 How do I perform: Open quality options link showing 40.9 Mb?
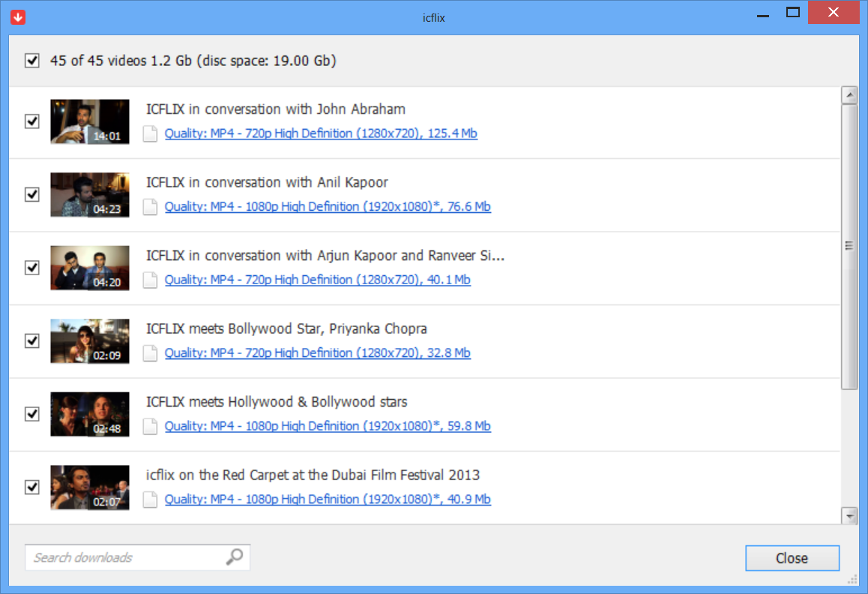tap(328, 499)
